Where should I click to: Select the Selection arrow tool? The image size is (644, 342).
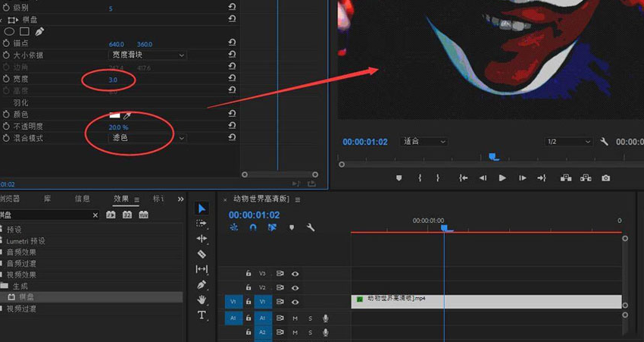[202, 209]
